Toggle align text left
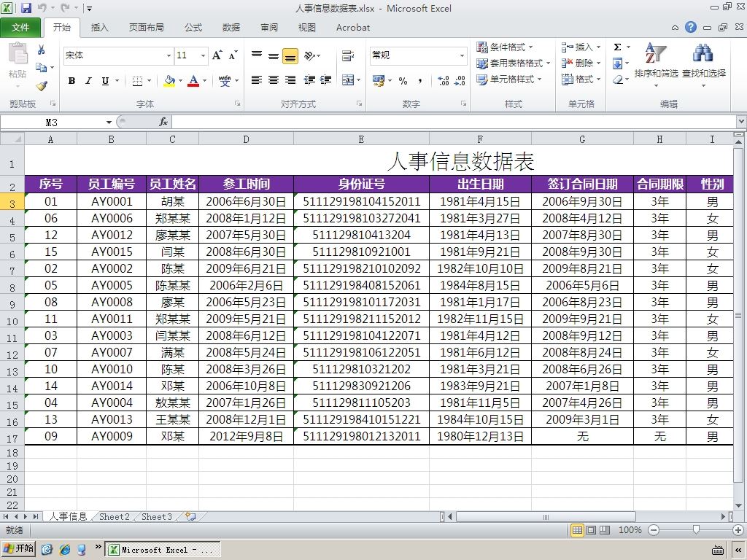The image size is (747, 560). point(257,79)
